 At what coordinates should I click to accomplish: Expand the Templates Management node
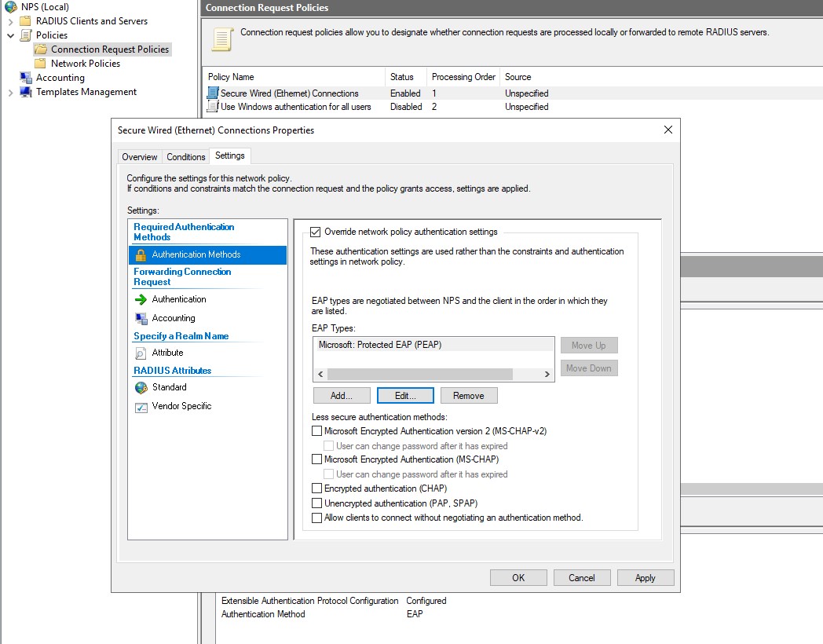tap(11, 92)
